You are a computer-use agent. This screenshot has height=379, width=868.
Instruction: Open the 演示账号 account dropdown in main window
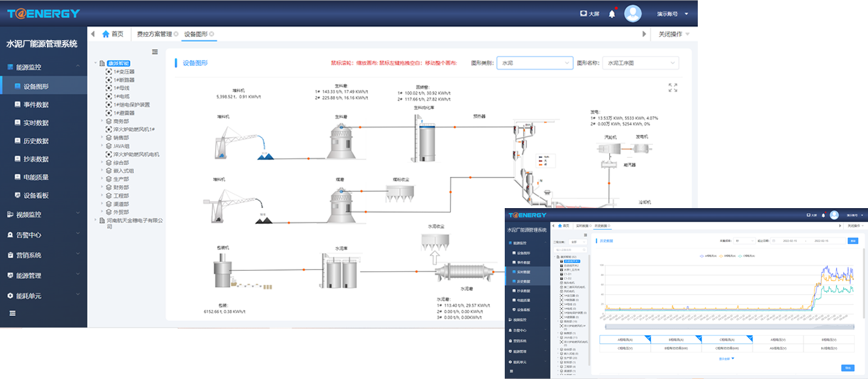click(672, 14)
